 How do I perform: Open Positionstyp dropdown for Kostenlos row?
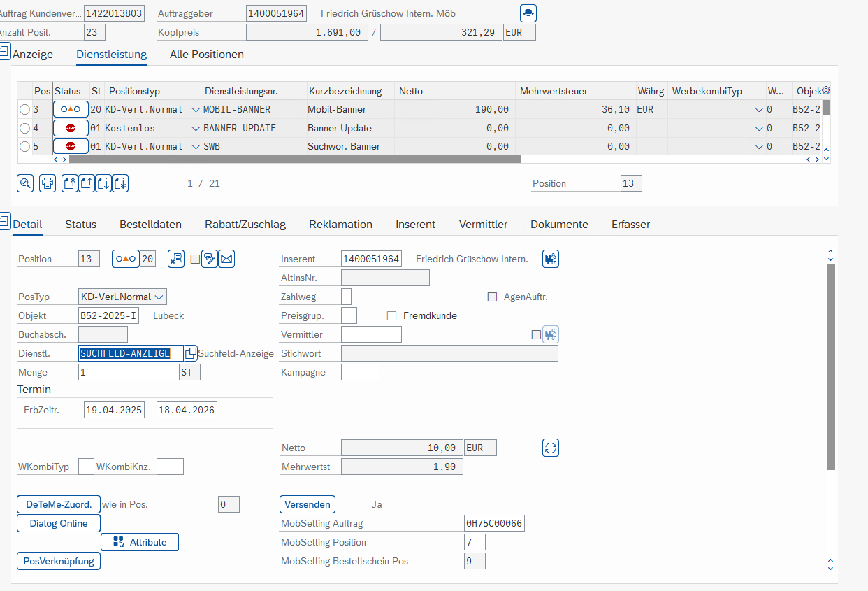(196, 128)
